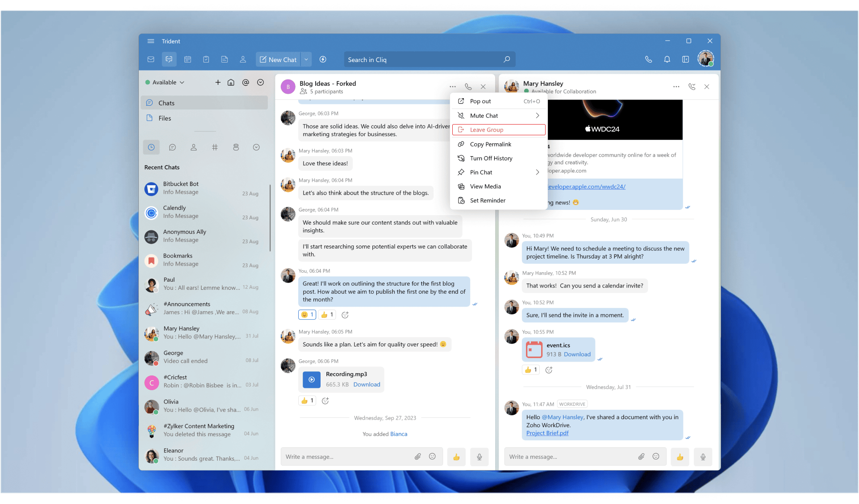Screen dimensions: 859x504
Task: Open the Available status dropdown
Action: point(165,82)
